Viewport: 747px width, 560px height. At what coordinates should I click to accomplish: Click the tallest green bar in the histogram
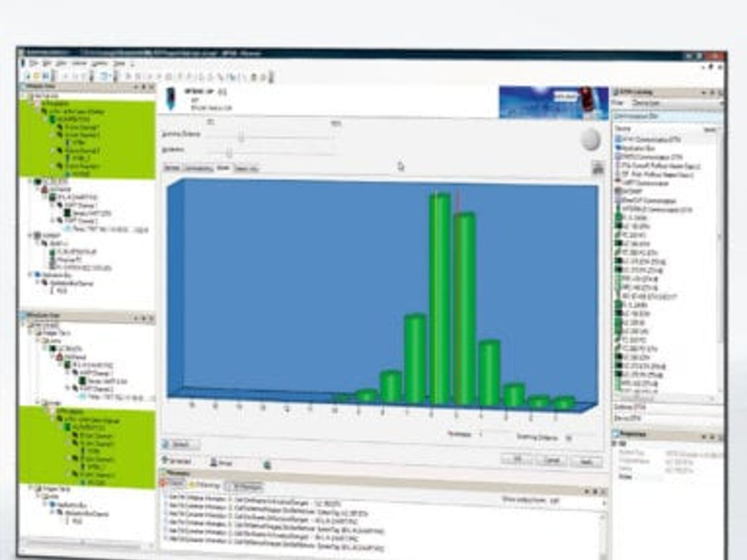tap(440, 299)
